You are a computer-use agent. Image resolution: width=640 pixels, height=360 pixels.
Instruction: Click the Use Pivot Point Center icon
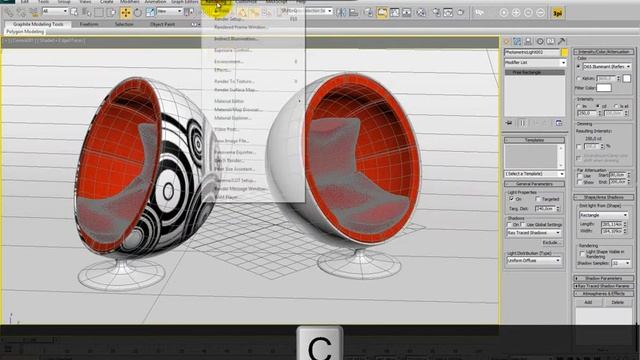point(189,13)
